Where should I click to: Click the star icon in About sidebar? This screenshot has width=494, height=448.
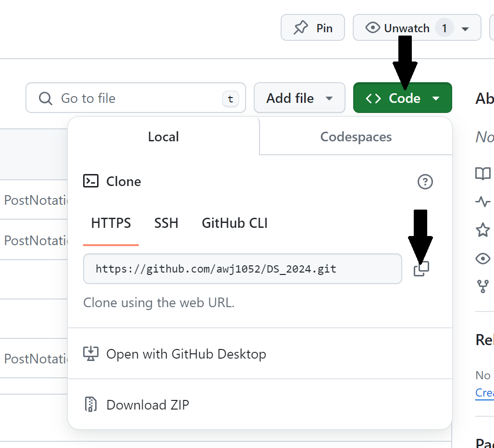click(483, 230)
